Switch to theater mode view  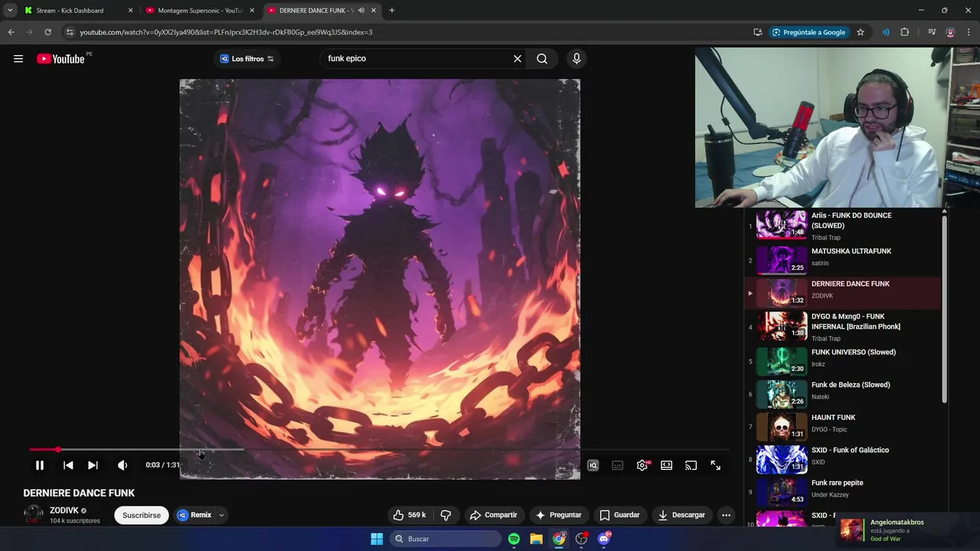click(x=667, y=465)
